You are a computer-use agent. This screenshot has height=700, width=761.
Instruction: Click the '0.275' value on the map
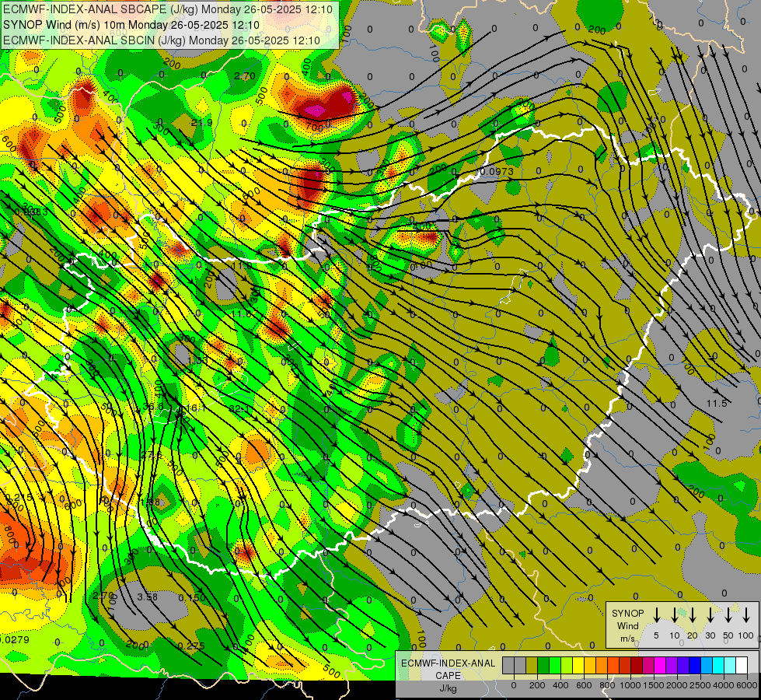[x=191, y=646]
